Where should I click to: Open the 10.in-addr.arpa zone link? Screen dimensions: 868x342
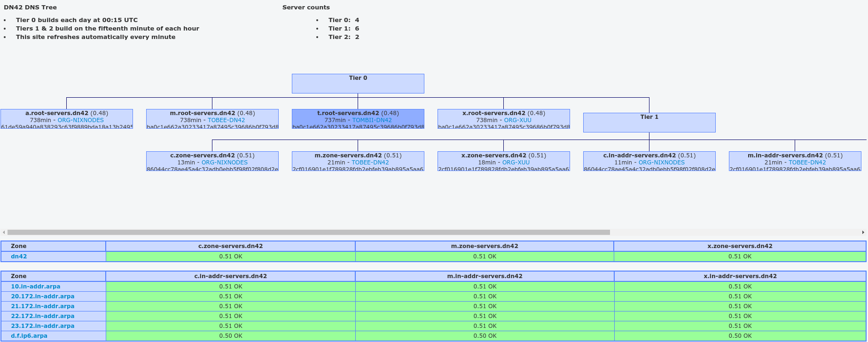click(35, 286)
